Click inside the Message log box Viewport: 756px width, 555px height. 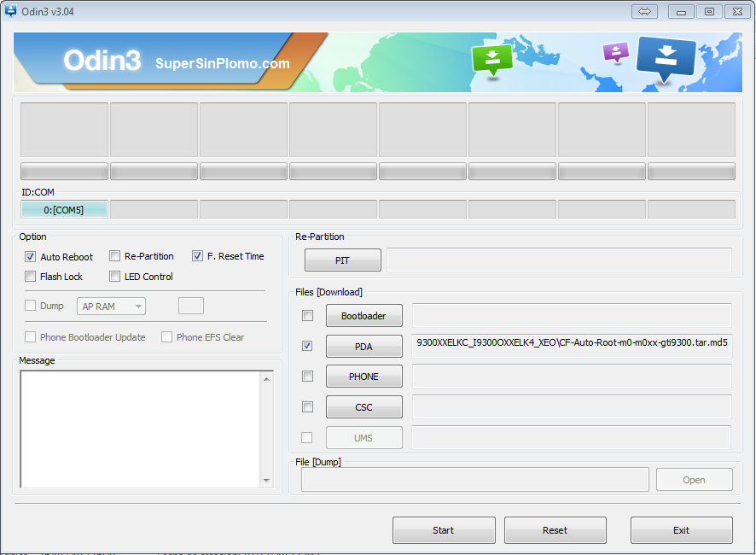tap(140, 429)
